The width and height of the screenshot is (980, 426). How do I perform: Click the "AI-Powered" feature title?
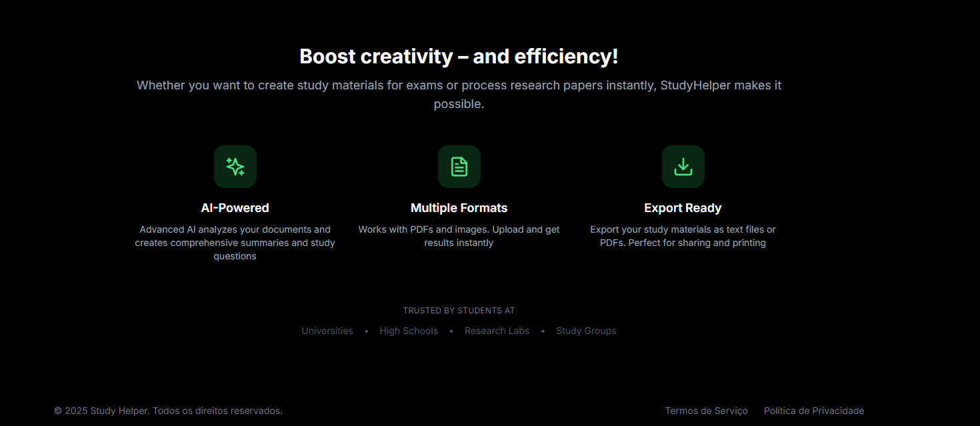coord(235,208)
